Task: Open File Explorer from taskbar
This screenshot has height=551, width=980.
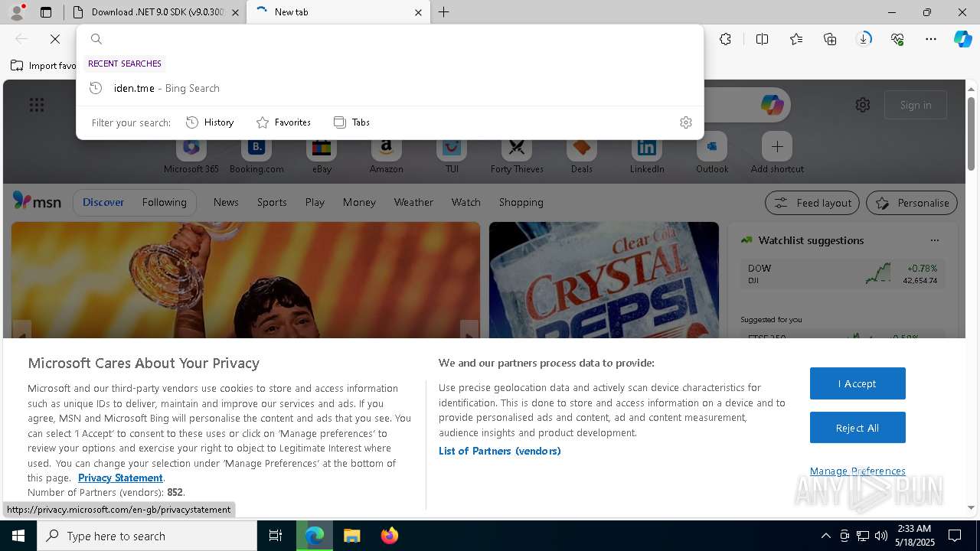Action: click(351, 536)
